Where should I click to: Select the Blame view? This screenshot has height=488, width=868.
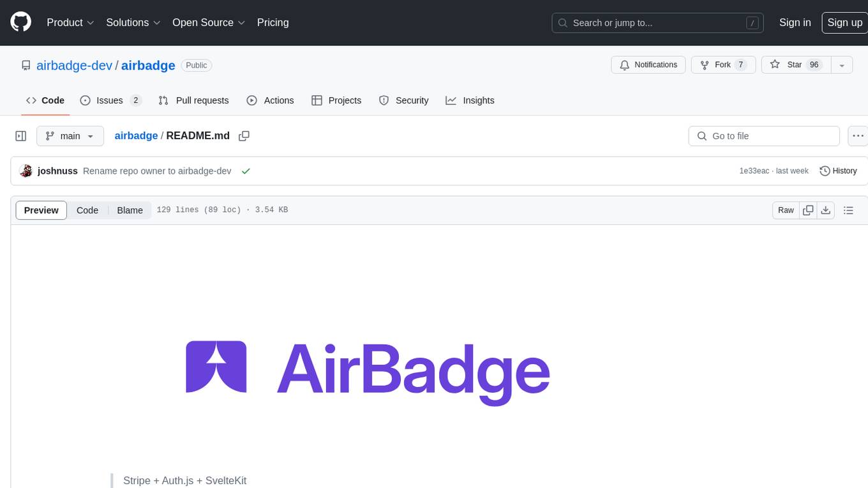[x=130, y=210]
